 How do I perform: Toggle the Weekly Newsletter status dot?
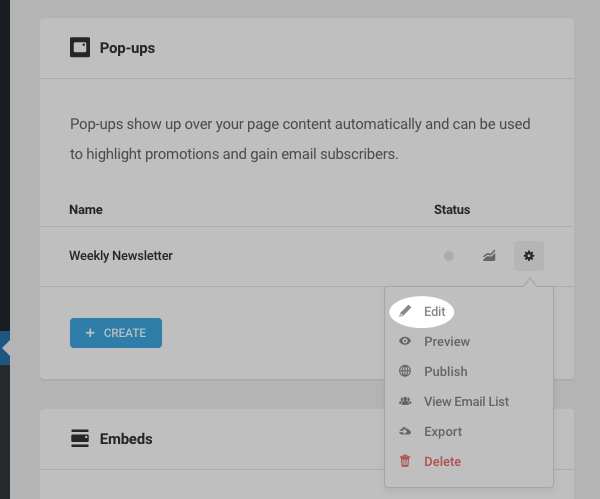tap(449, 256)
